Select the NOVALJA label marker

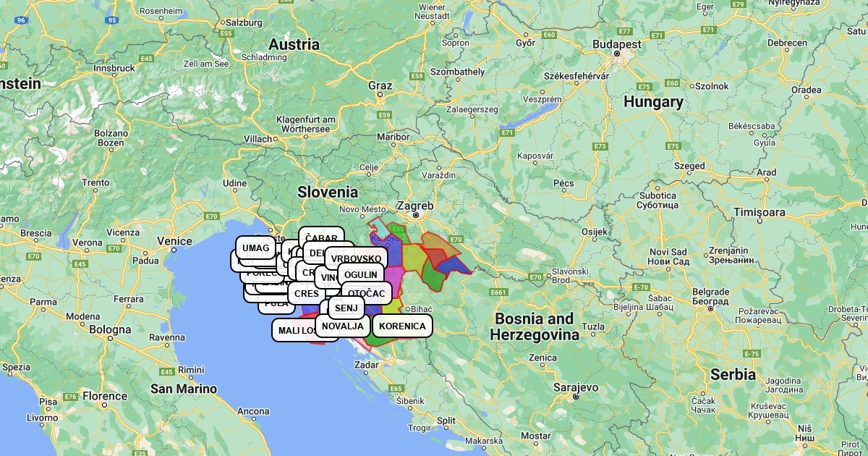(x=342, y=326)
